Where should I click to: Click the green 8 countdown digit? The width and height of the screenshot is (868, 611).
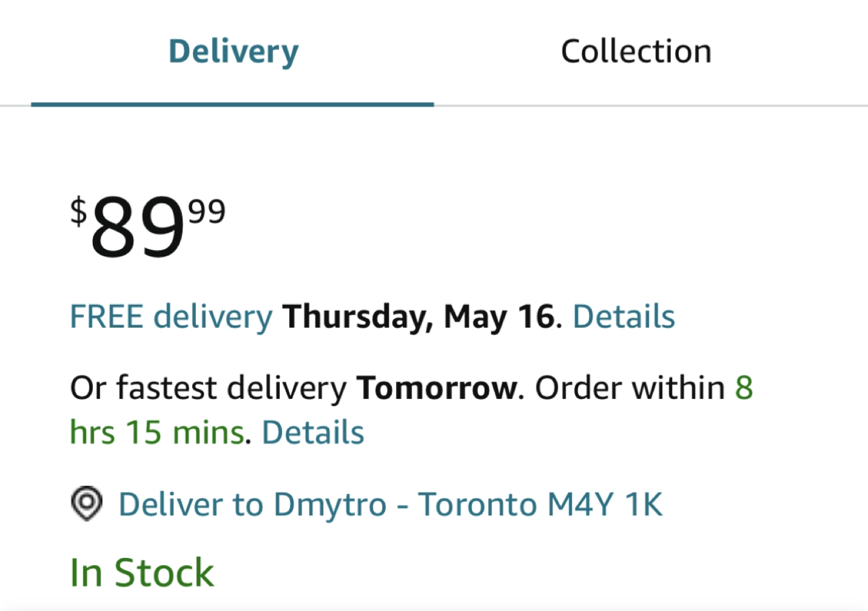pos(744,387)
